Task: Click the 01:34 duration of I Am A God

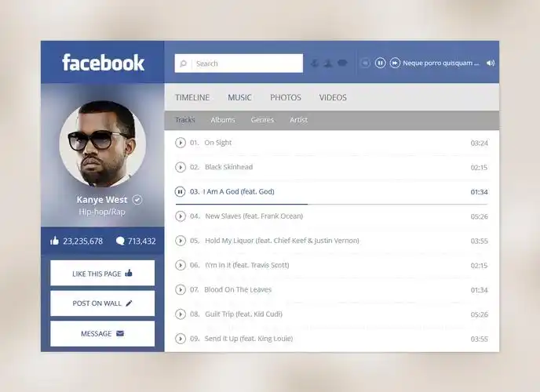Action: (479, 192)
